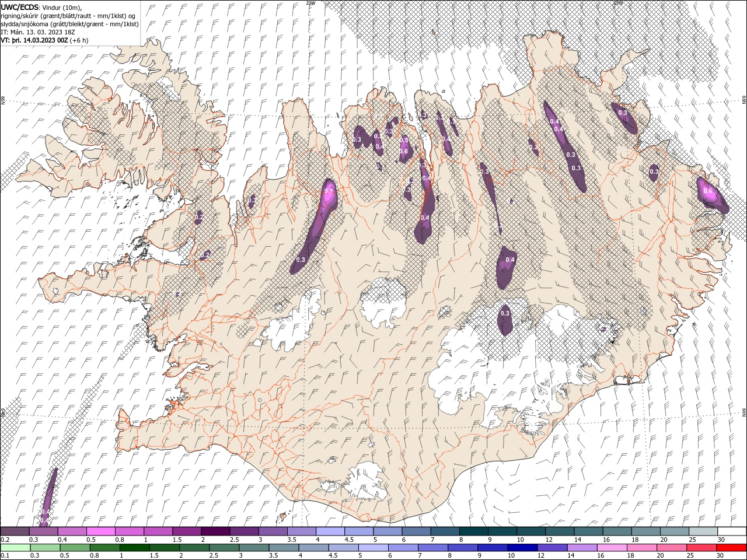Click the 0.3 value below the 0.7 snow band
The height and width of the screenshot is (560, 747).
click(x=301, y=260)
